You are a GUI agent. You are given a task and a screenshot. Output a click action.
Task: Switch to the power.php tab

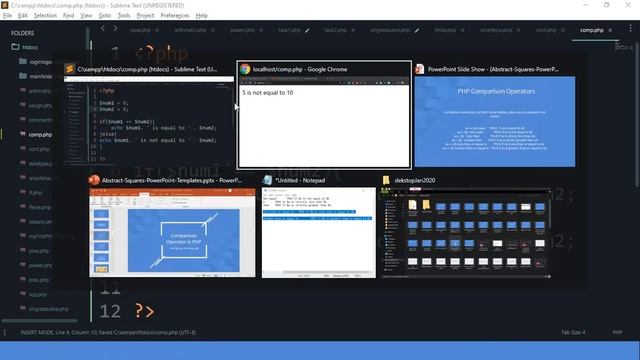coord(242,30)
